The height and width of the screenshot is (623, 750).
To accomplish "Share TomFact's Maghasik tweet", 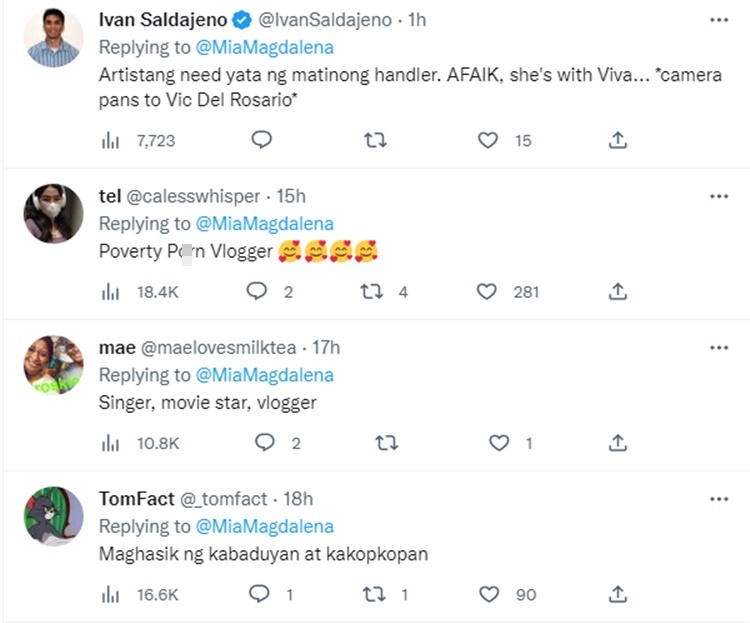I will pyautogui.click(x=618, y=594).
